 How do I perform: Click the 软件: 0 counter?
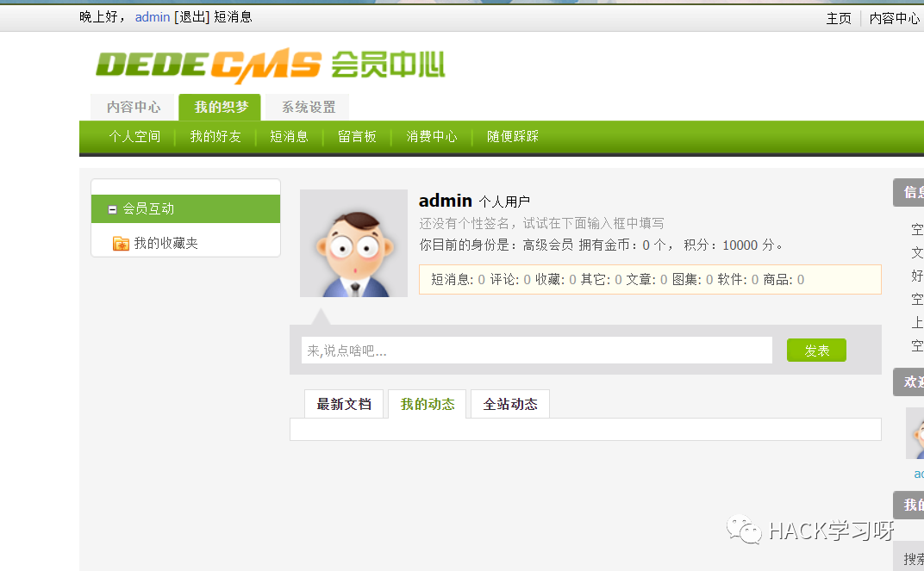point(738,280)
